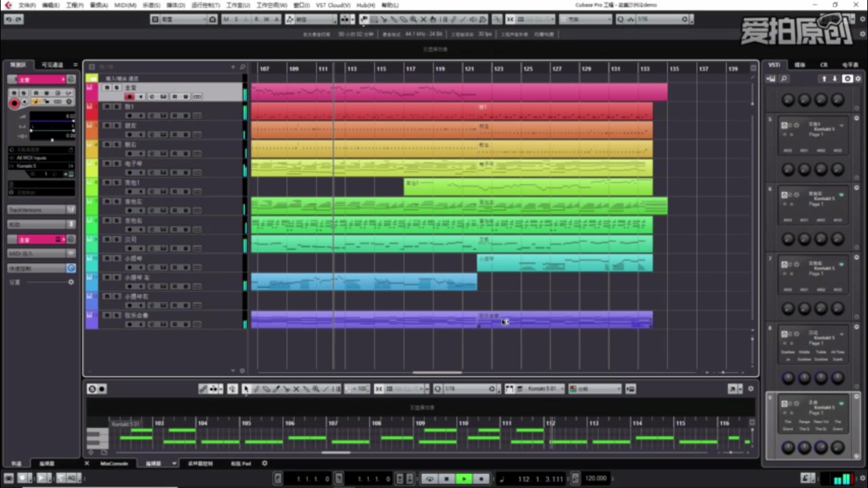Open the arrow on rack slot 吉他左
The width and height of the screenshot is (868, 488).
click(x=842, y=195)
